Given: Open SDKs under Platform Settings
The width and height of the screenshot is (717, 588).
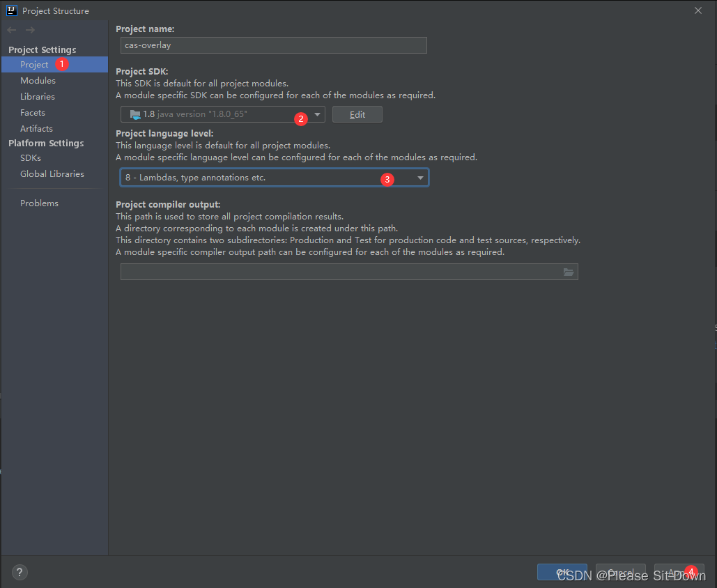Looking at the screenshot, I should (31, 157).
